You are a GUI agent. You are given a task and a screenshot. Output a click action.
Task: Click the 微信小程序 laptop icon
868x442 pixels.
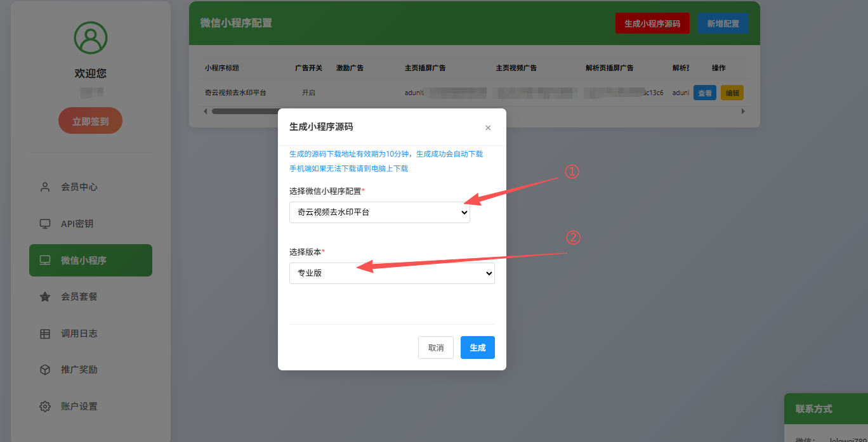click(x=45, y=260)
